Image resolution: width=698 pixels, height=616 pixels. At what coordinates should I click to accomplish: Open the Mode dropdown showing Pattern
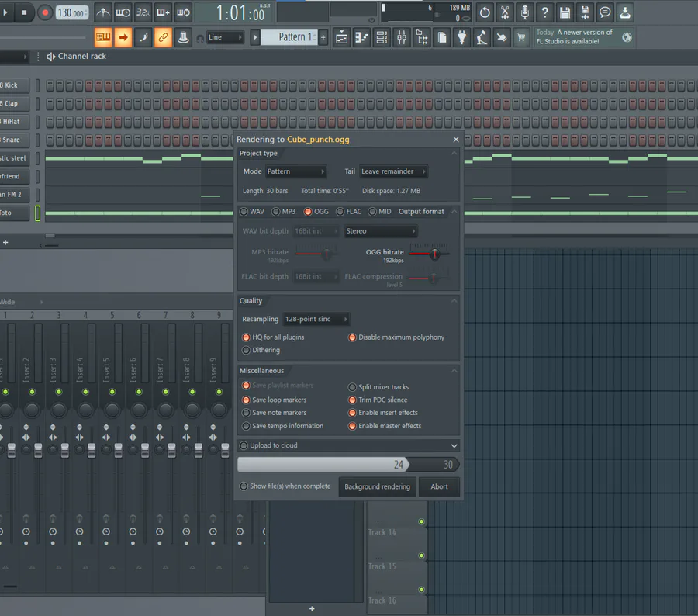tap(295, 171)
